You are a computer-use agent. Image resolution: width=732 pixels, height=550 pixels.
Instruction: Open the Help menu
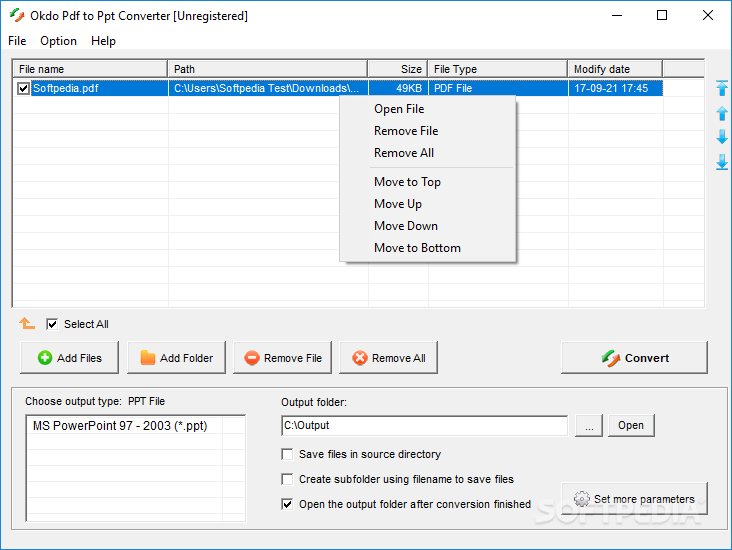103,41
